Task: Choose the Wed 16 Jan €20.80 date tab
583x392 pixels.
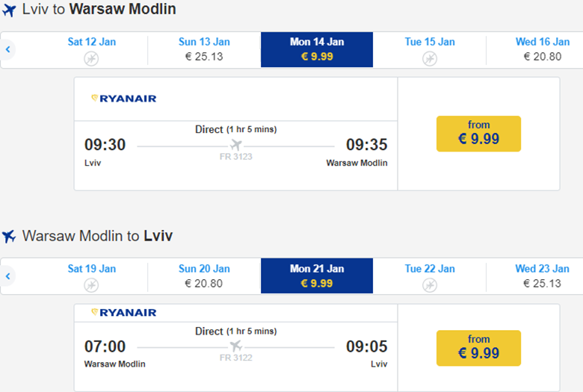Action: [x=542, y=49]
